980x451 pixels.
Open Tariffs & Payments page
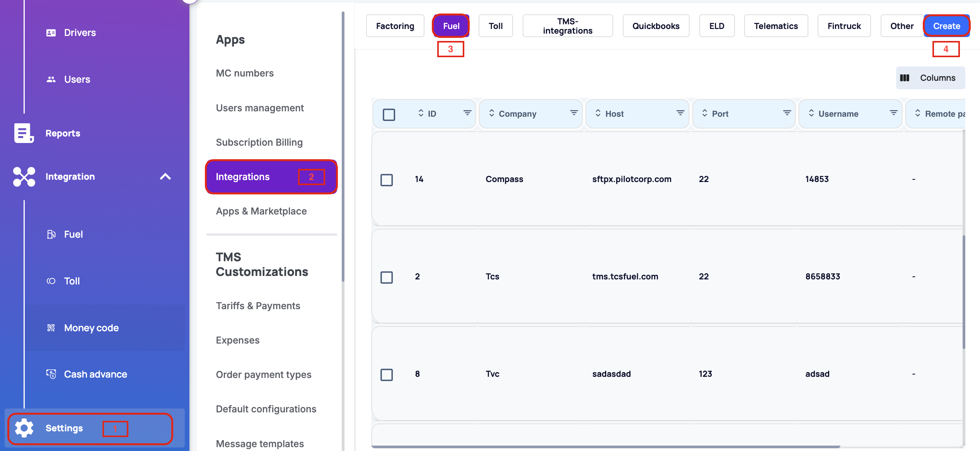point(258,306)
